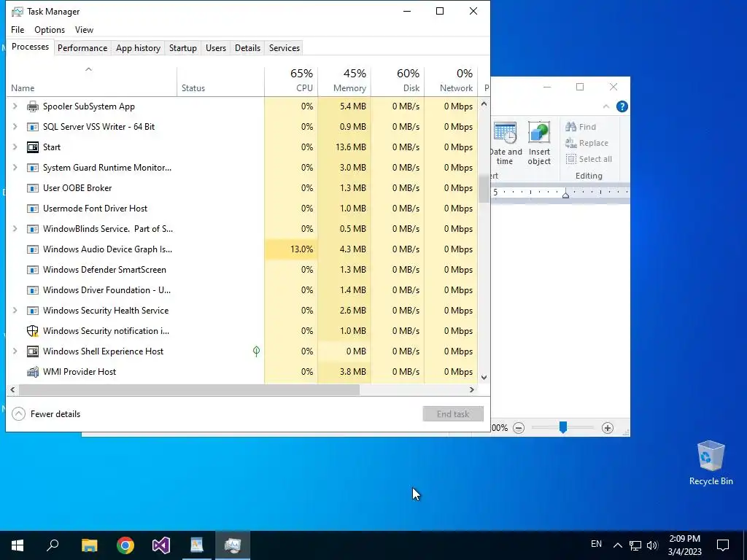Expand the Spooler SubSystem App row
Viewport: 747px width, 560px height.
(x=15, y=106)
